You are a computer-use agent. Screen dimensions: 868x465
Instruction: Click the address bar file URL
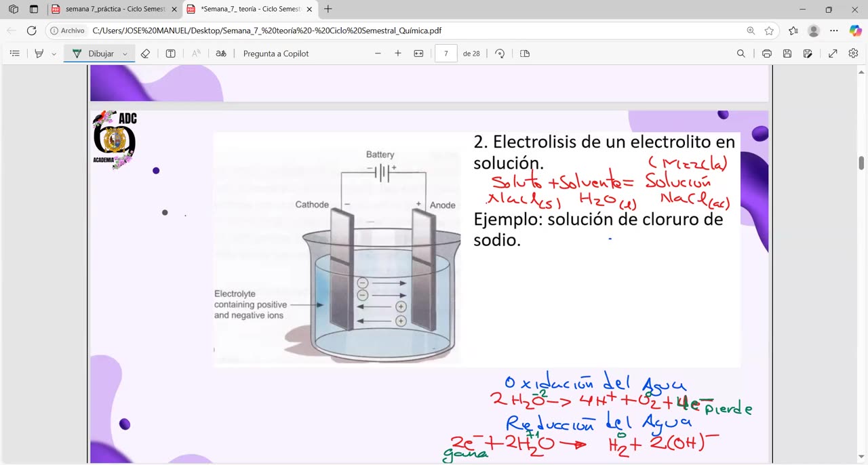(x=267, y=31)
